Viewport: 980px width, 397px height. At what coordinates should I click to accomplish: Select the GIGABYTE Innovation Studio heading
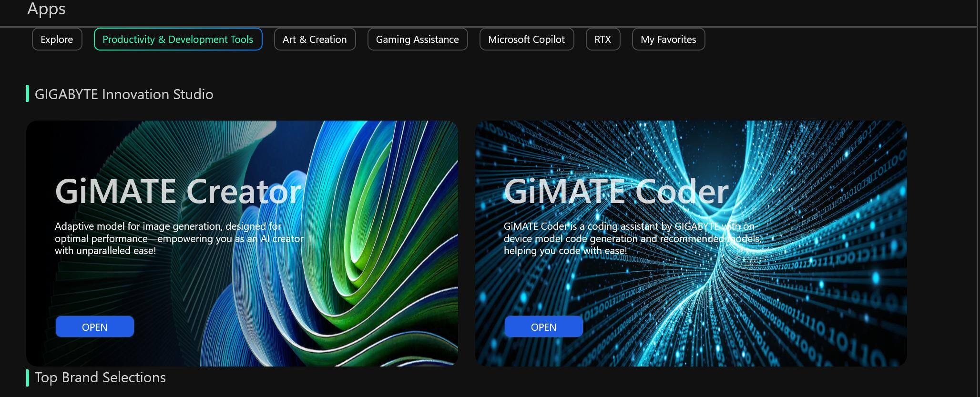[124, 94]
